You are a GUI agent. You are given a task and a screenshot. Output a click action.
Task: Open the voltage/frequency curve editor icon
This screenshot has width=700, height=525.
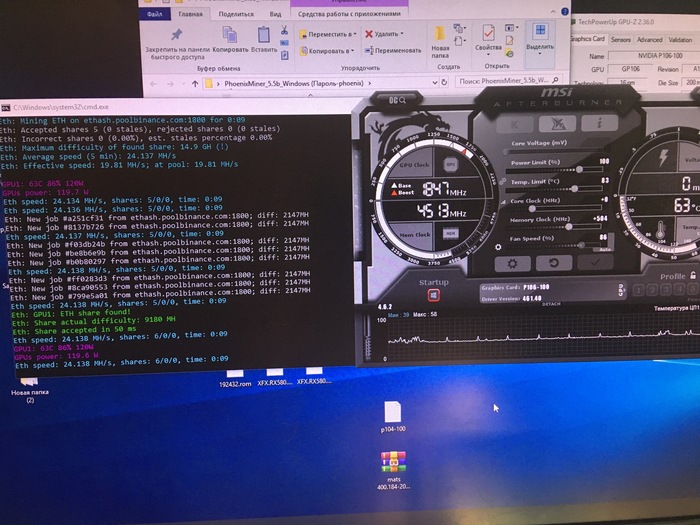[503, 202]
